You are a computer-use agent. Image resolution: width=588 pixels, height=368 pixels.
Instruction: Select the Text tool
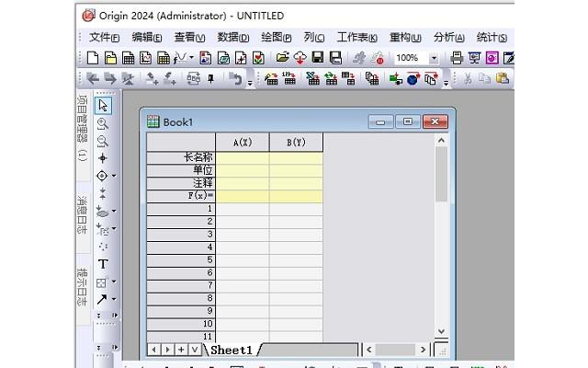(103, 264)
